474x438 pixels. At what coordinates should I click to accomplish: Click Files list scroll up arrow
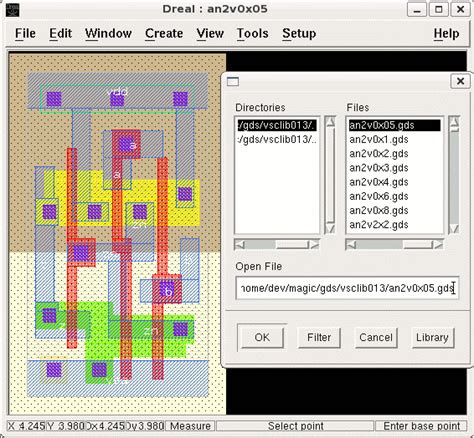[x=454, y=122]
